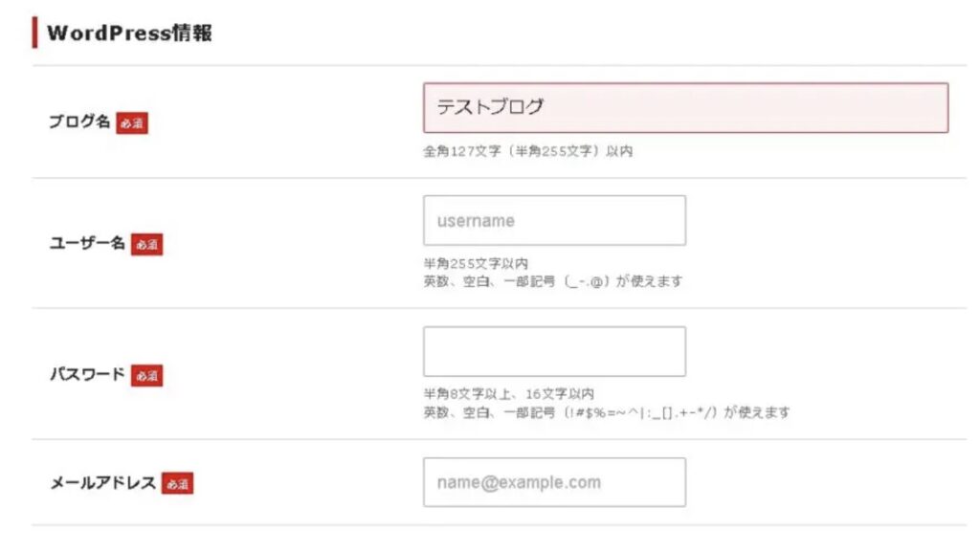The height and width of the screenshot is (552, 980).
Task: Click the メールアドレス label text
Action: pyautogui.click(x=102, y=483)
